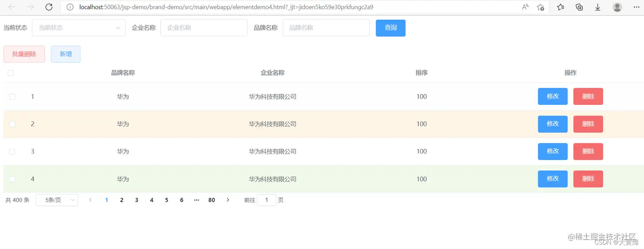644x249 pixels.
Task: Click the 前往 page number input field
Action: pos(267,200)
